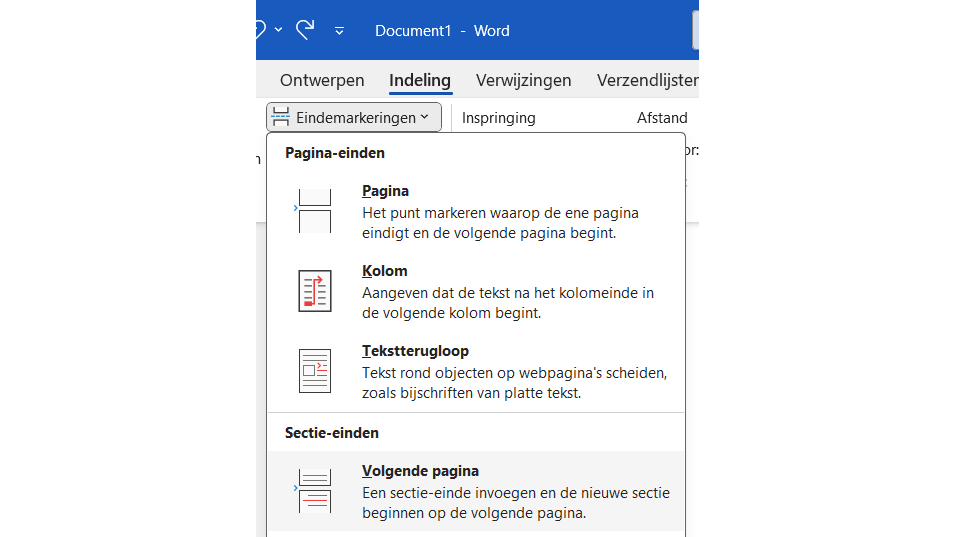Viewport: 955px width, 537px height.
Task: Click the Redo arrow icon in title bar
Action: [x=305, y=29]
